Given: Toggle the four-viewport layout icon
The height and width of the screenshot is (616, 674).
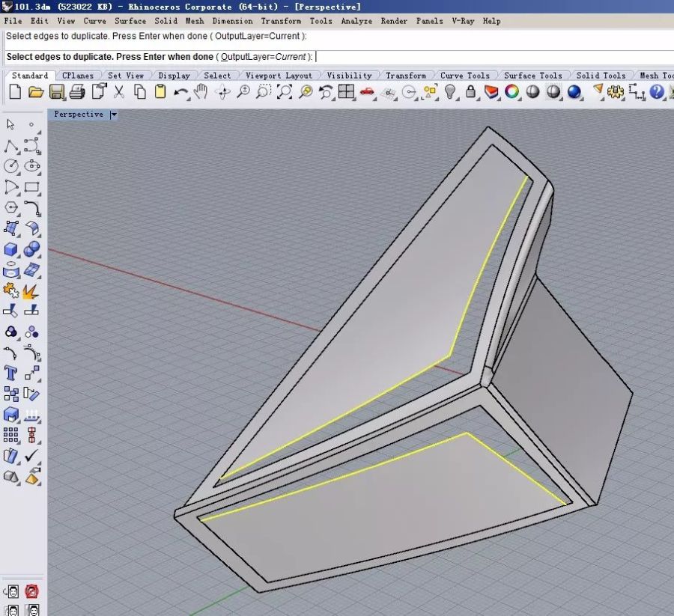Looking at the screenshot, I should click(x=346, y=92).
